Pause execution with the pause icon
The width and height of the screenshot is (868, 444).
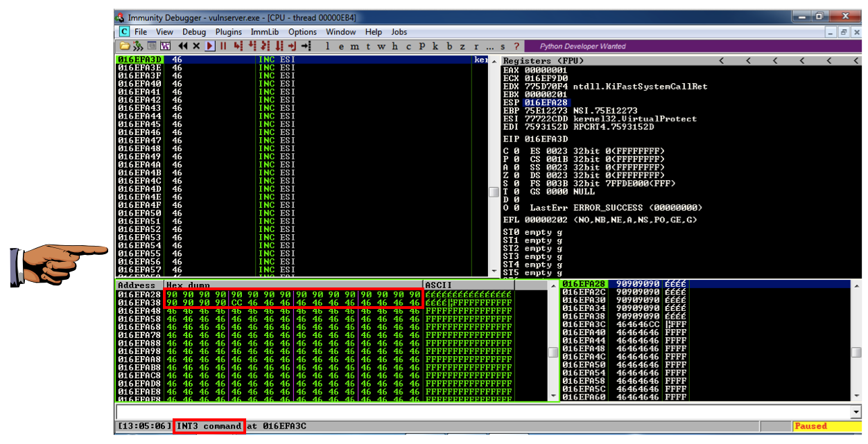[x=223, y=46]
